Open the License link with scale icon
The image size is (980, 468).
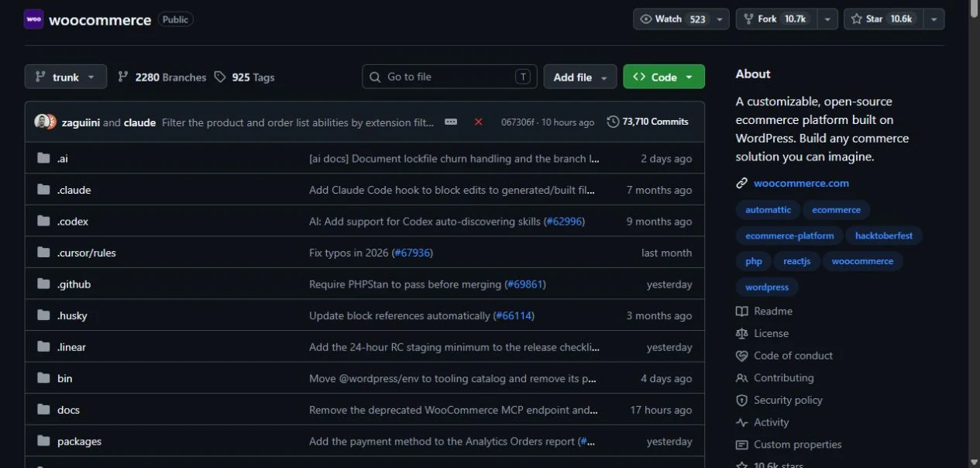pos(762,333)
